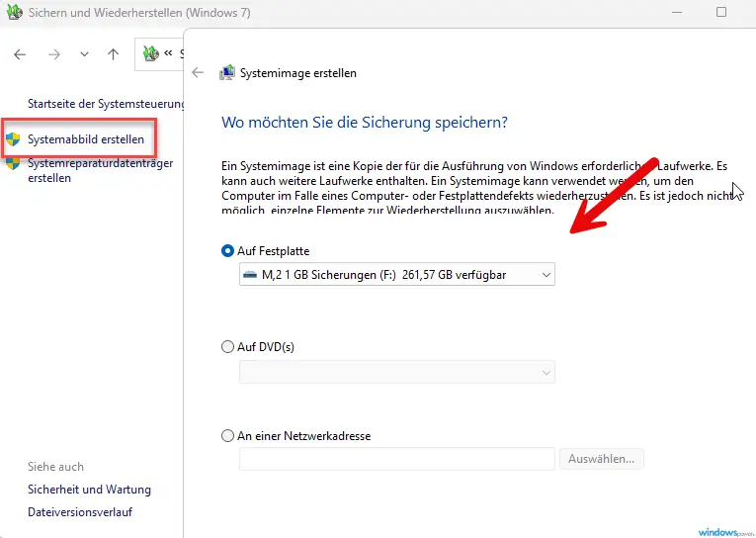Image resolution: width=756 pixels, height=538 pixels.
Task: Open Sicherheit und Wartung link
Action: [x=89, y=490]
